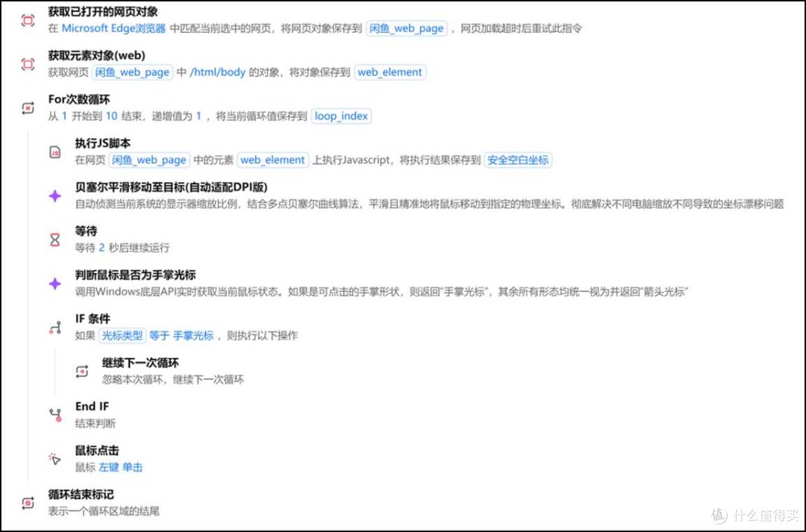Click the wait duration value 2

coord(101,248)
